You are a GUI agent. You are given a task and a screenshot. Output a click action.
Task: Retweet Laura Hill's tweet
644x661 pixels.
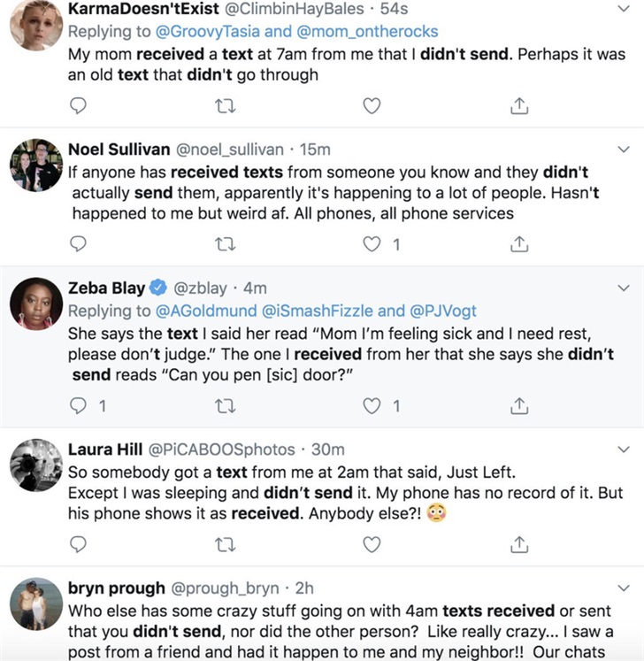click(226, 543)
